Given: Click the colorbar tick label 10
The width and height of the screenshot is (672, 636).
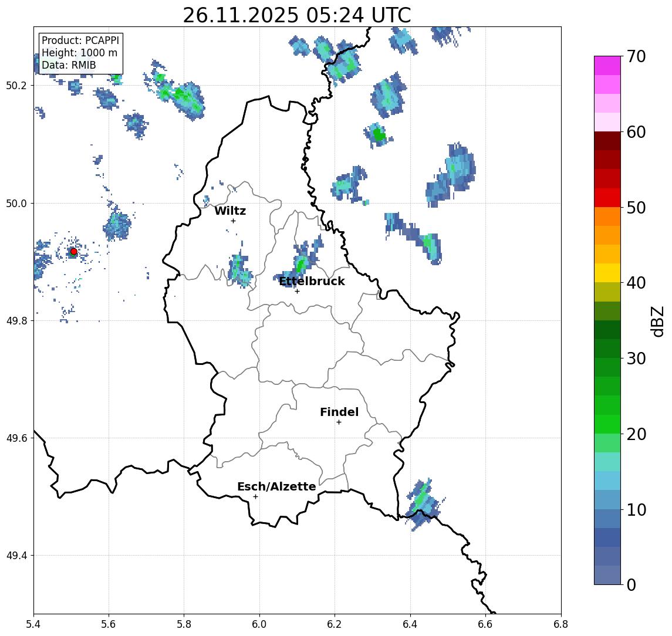Looking at the screenshot, I should [x=636, y=509].
